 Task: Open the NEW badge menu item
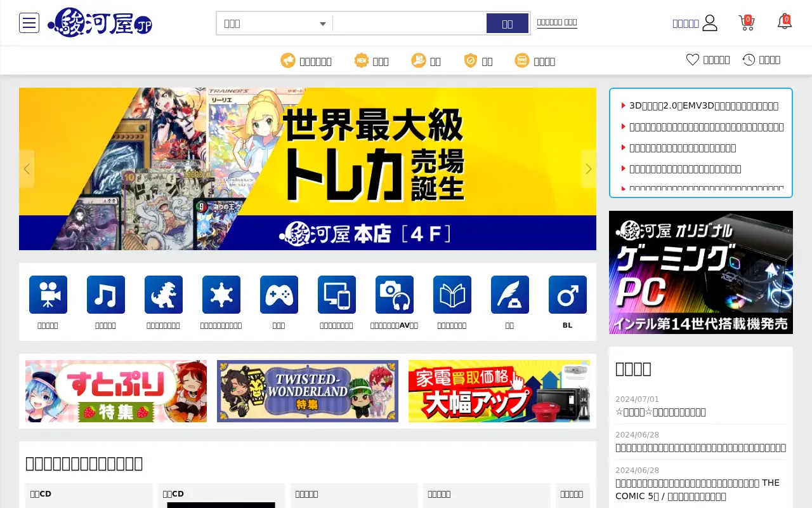(x=371, y=61)
